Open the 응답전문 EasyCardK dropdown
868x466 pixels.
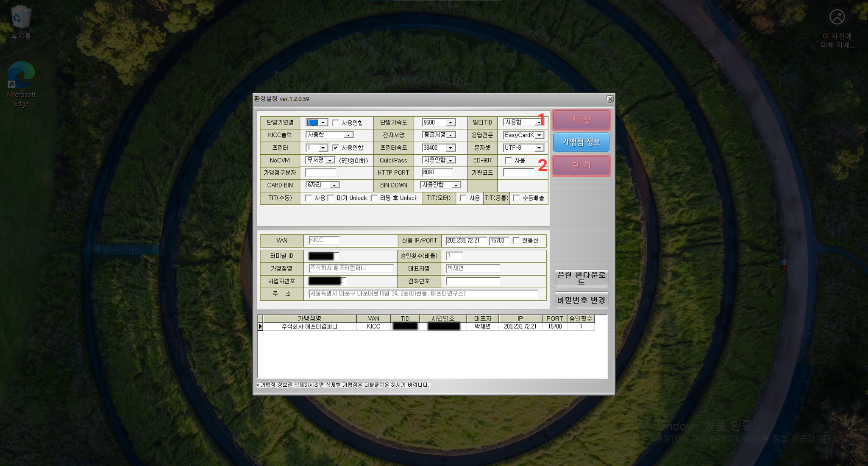(x=539, y=135)
